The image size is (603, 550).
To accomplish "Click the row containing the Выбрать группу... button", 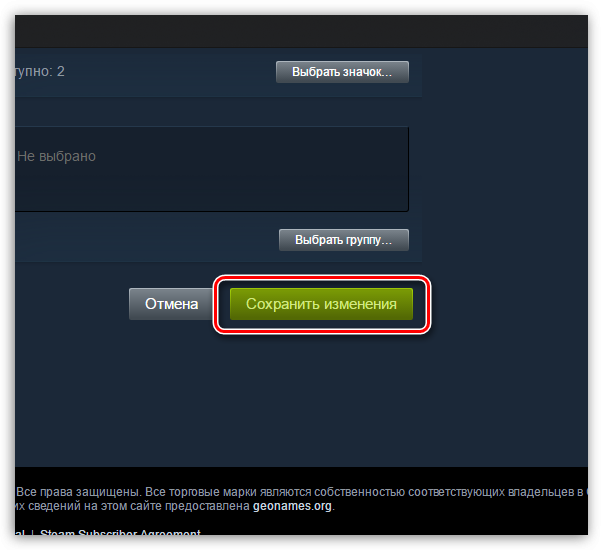I will [218, 239].
